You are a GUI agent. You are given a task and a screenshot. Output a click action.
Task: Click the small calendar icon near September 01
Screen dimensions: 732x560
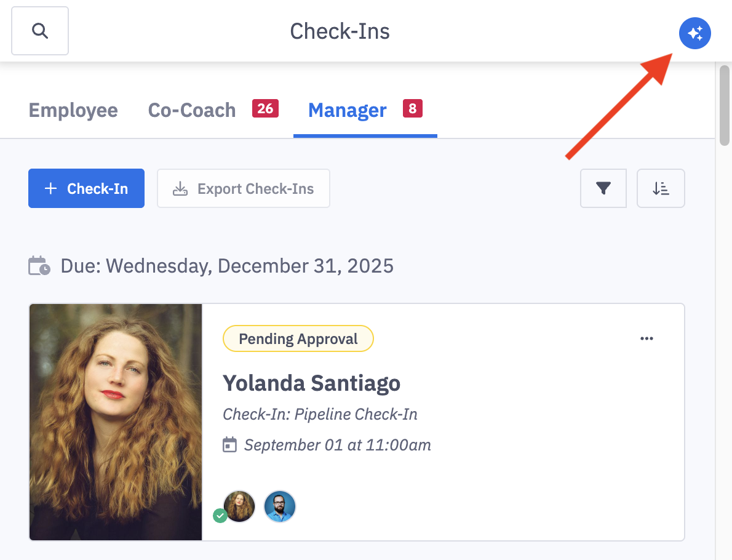[x=229, y=444]
